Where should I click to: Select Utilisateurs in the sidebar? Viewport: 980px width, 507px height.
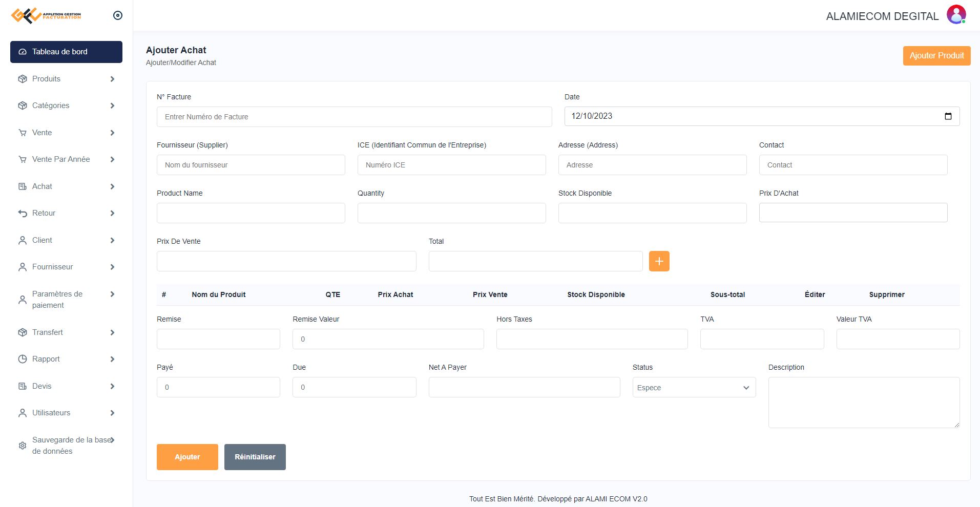(x=51, y=413)
